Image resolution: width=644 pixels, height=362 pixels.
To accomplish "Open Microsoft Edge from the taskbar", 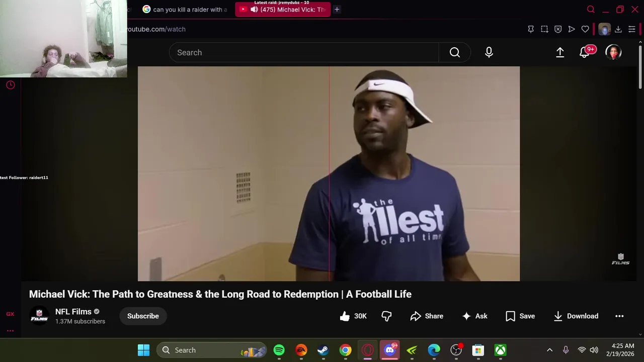I will (x=434, y=350).
